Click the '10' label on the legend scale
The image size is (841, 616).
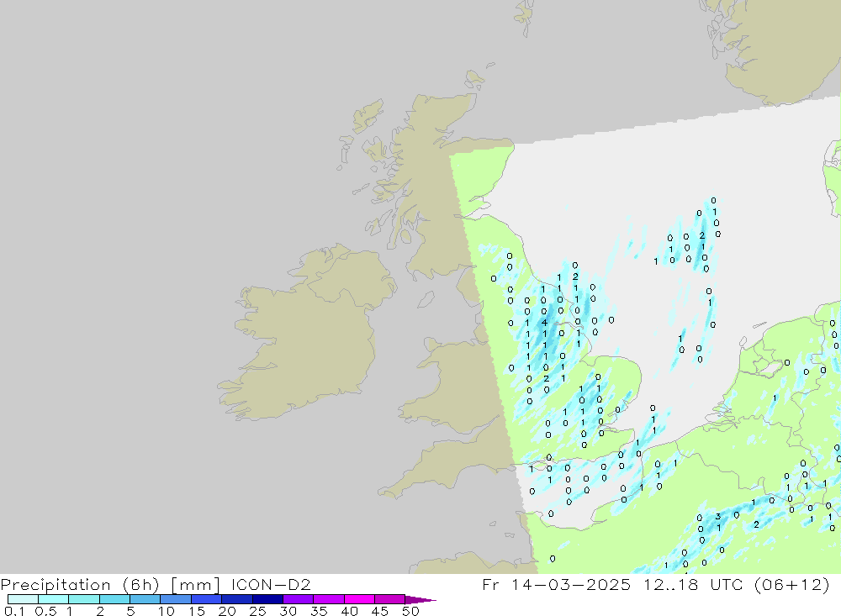tap(167, 611)
